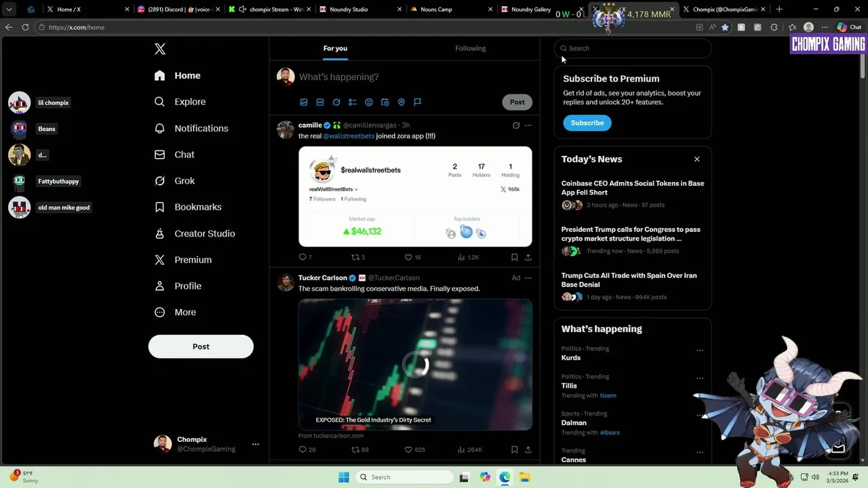Click the composer's gray Post button
The height and width of the screenshot is (488, 868).
[517, 102]
